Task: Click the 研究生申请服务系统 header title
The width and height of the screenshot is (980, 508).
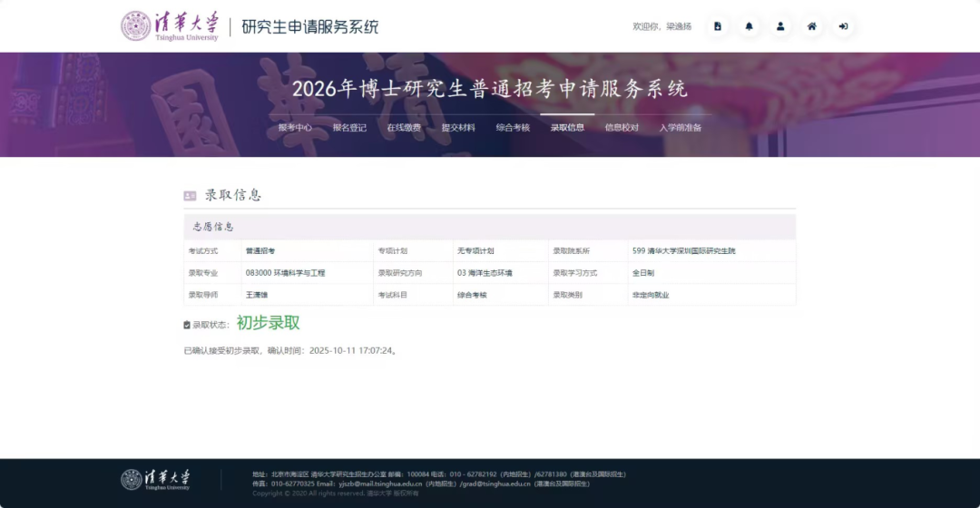Action: 309,26
